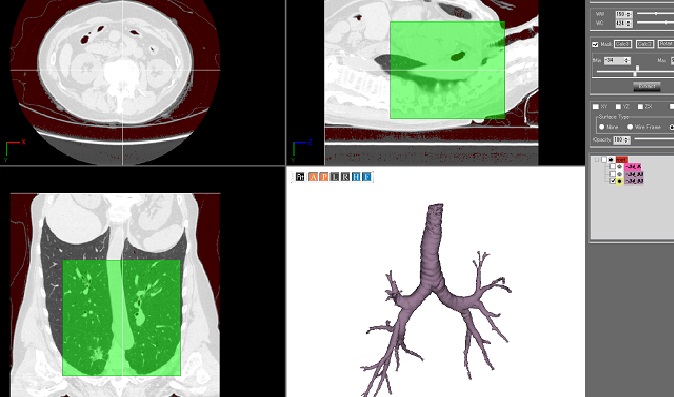674x397 pixels.
Task: Switch to the R right view icon
Action: click(x=345, y=177)
